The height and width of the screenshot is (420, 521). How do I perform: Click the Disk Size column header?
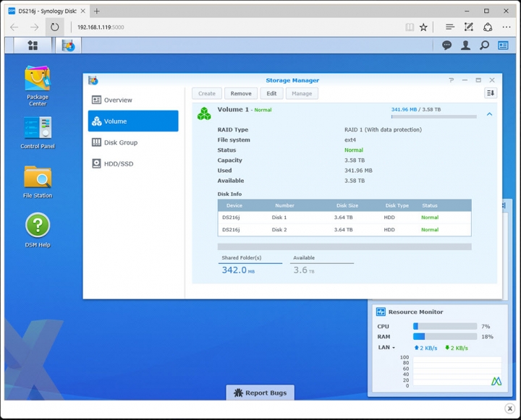(x=347, y=205)
